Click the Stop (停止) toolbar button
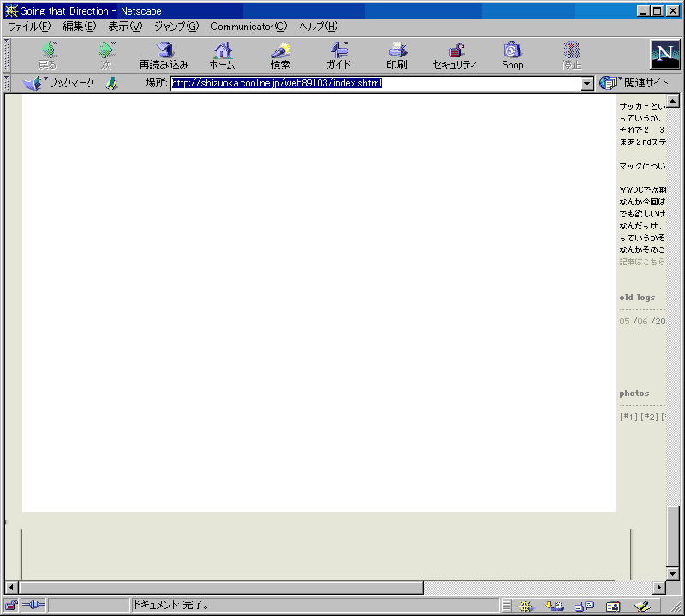This screenshot has width=685, height=616. (x=571, y=56)
